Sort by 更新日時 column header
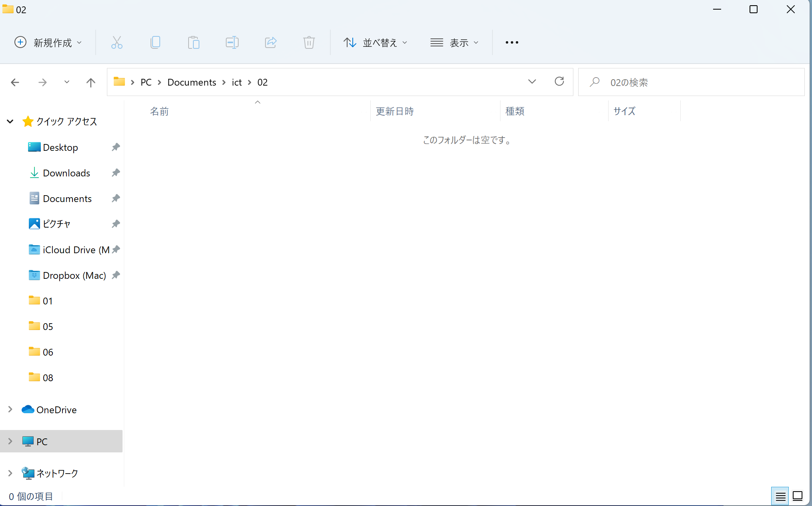 tap(395, 111)
